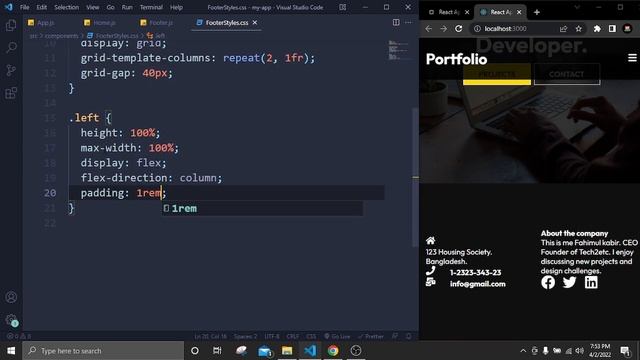The height and width of the screenshot is (360, 640).
Task: Open Chrome extensions puzzle icon
Action: pyautogui.click(x=597, y=29)
